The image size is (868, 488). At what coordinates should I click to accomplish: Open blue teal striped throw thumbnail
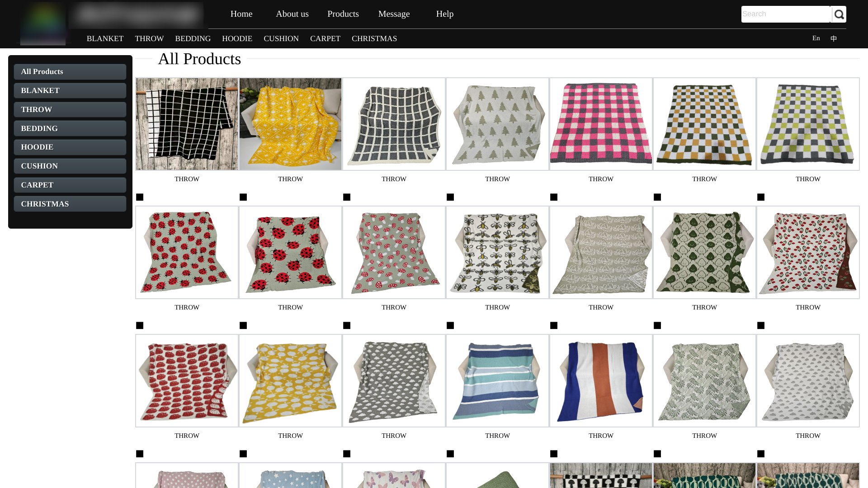click(497, 381)
